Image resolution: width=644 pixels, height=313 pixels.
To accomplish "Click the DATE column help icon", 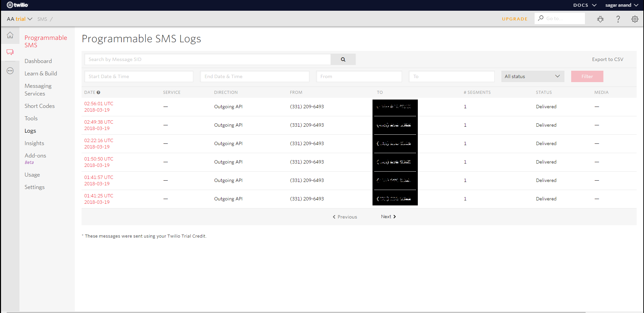I will [98, 92].
